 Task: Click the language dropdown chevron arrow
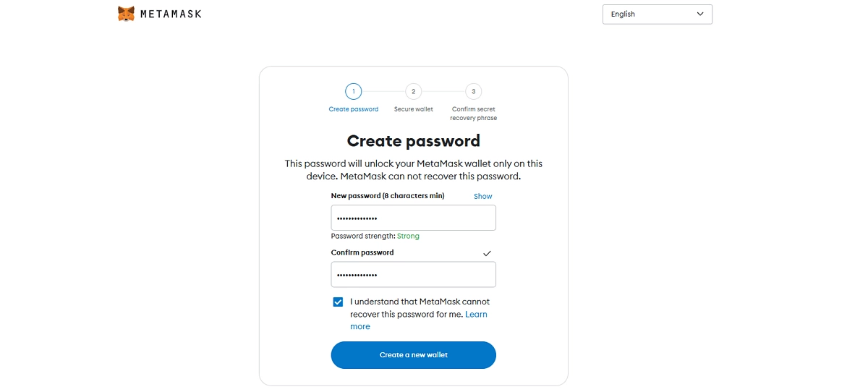tap(699, 14)
